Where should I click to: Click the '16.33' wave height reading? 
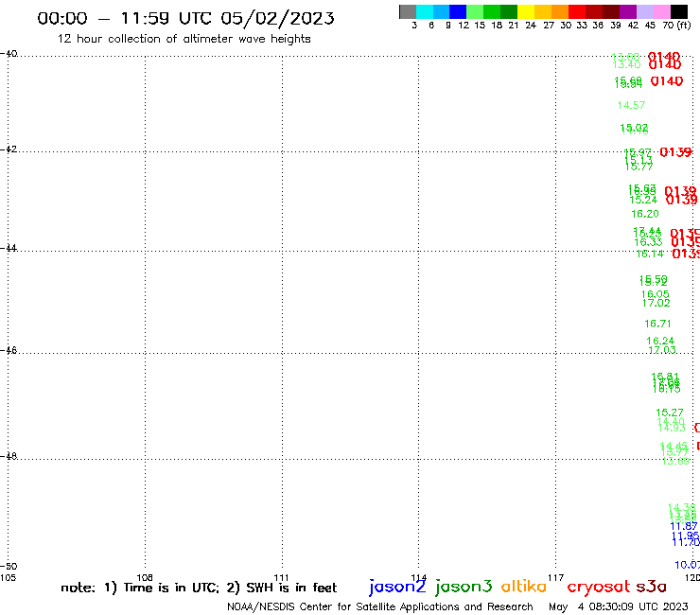coord(648,242)
